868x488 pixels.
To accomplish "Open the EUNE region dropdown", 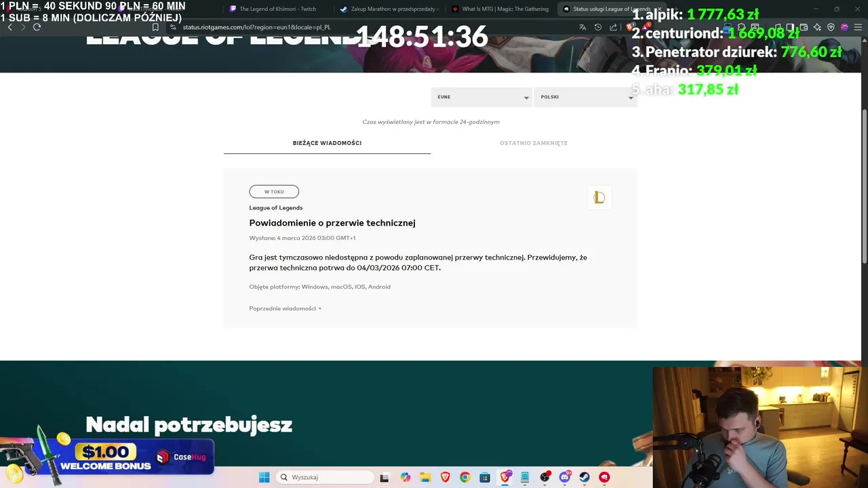I will [x=481, y=97].
